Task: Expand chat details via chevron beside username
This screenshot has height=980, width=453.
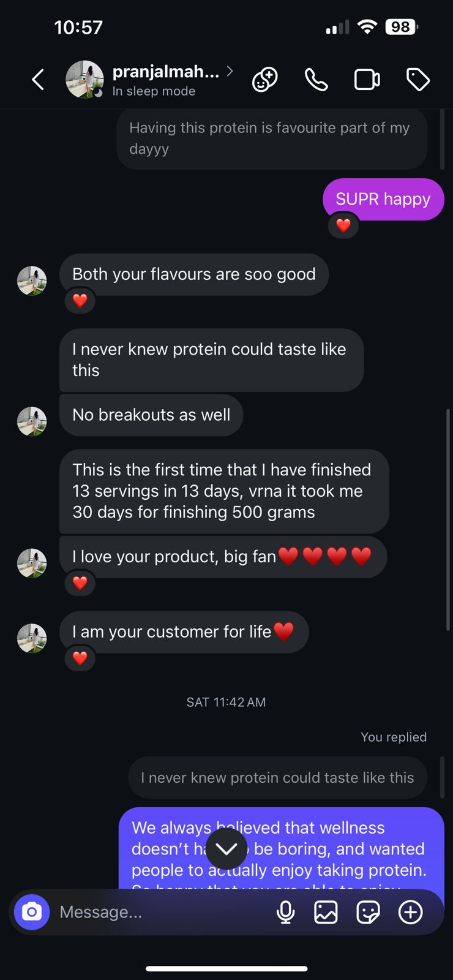Action: (230, 71)
